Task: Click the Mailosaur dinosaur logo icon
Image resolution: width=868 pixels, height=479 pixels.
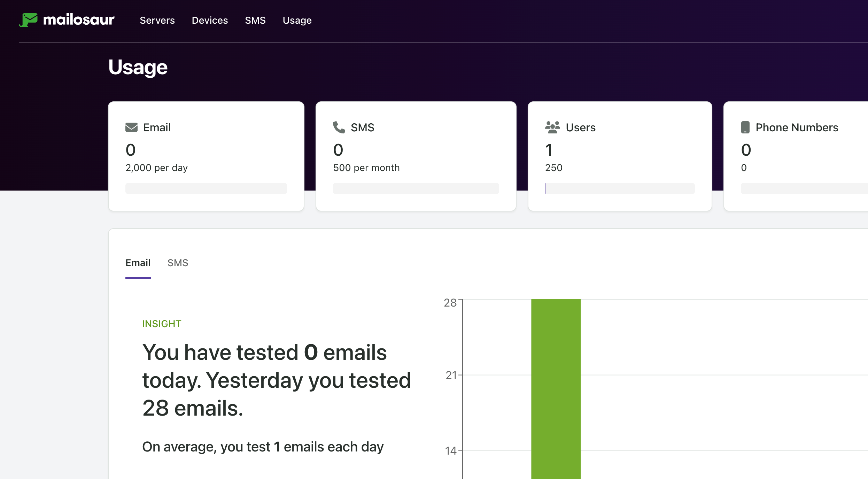Action: (x=28, y=20)
